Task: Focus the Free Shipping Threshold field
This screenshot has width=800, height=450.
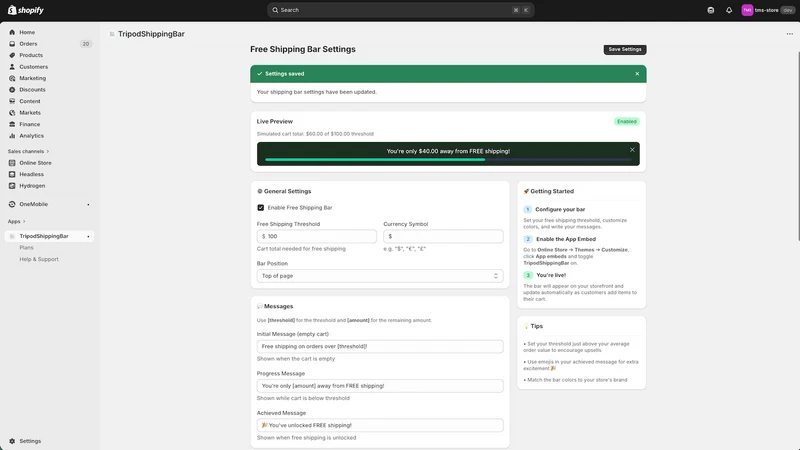Action: coord(316,236)
